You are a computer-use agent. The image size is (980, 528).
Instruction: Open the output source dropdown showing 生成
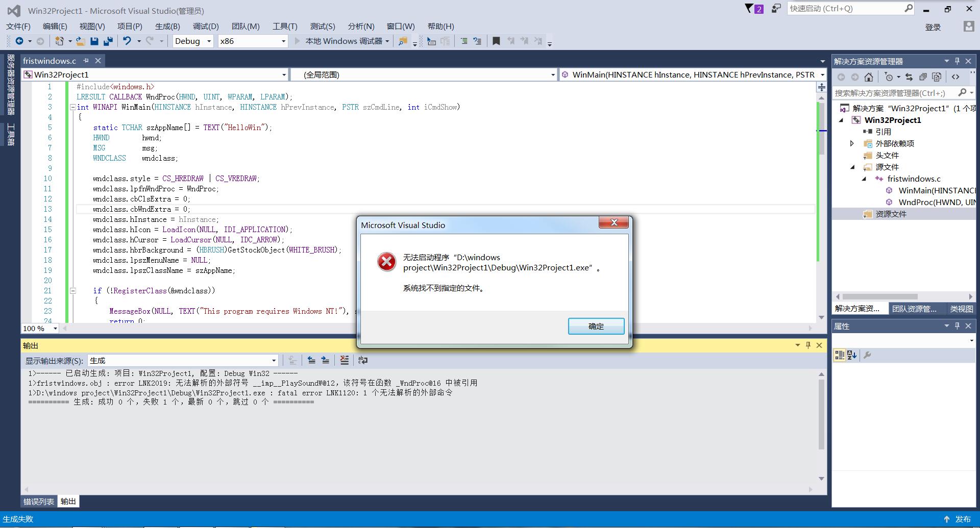(183, 361)
